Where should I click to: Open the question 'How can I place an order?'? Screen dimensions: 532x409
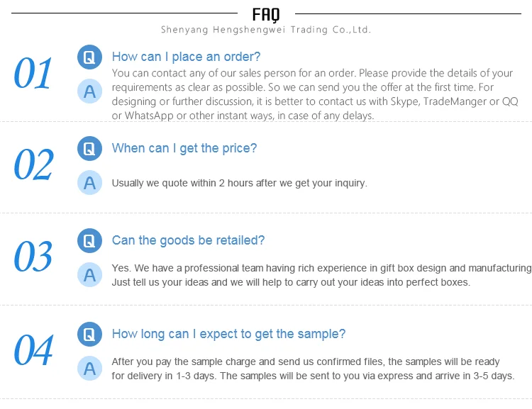[x=187, y=57]
